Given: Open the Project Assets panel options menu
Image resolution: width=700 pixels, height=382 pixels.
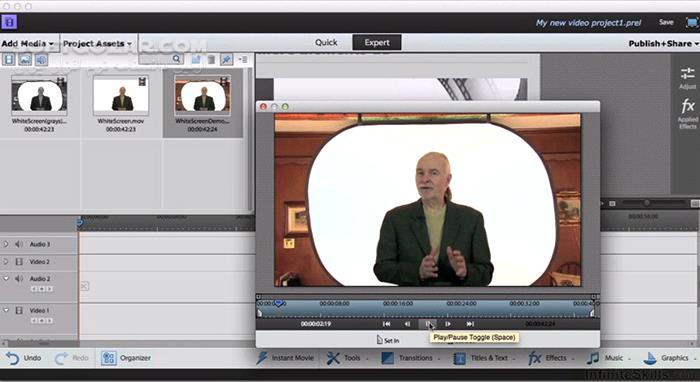Looking at the screenshot, I should coord(242,59).
